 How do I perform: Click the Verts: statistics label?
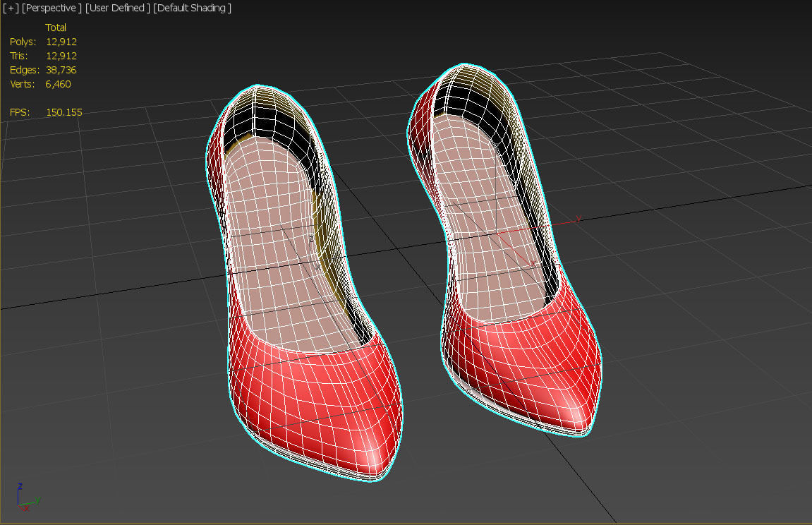tap(23, 84)
